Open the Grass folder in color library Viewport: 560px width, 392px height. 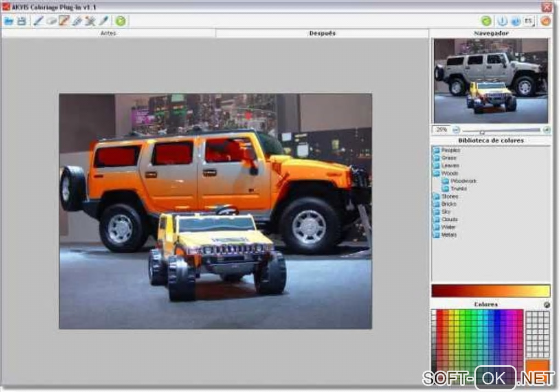point(445,158)
